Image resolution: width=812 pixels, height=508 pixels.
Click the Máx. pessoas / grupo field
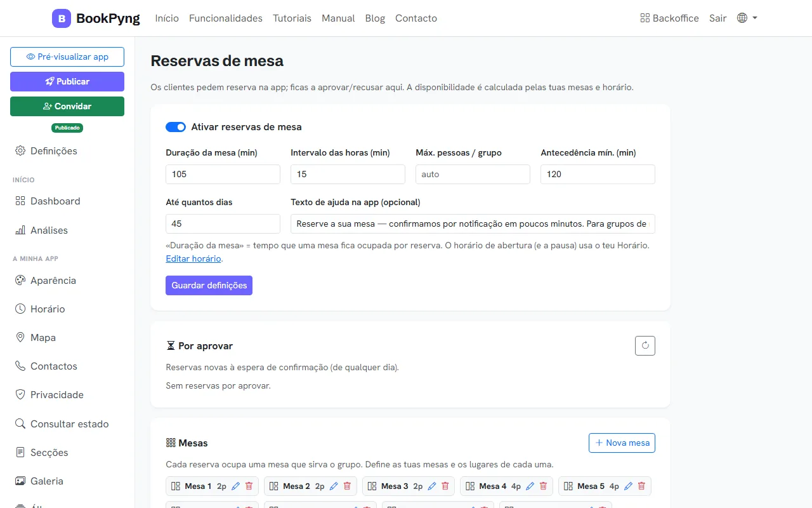click(x=473, y=174)
